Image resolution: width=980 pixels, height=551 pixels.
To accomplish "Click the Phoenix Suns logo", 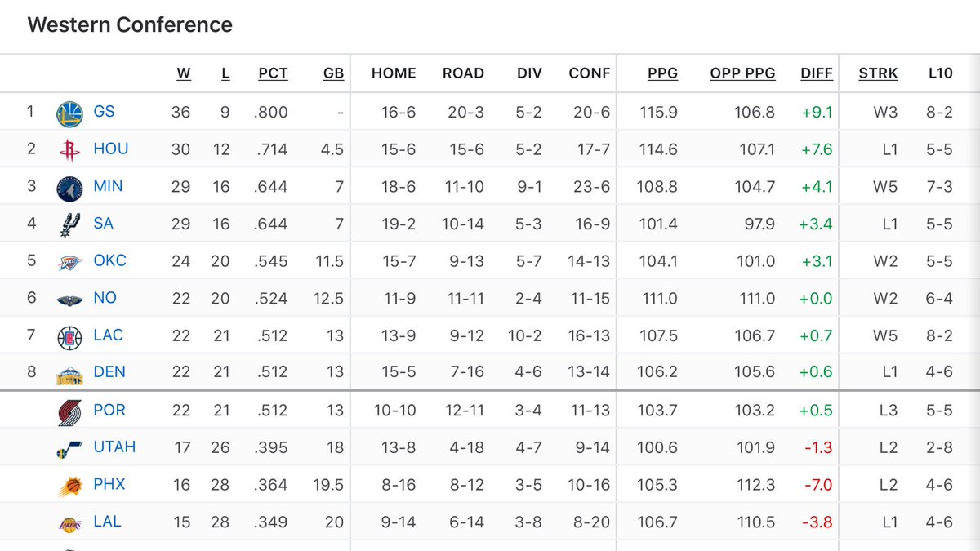I will pyautogui.click(x=69, y=485).
